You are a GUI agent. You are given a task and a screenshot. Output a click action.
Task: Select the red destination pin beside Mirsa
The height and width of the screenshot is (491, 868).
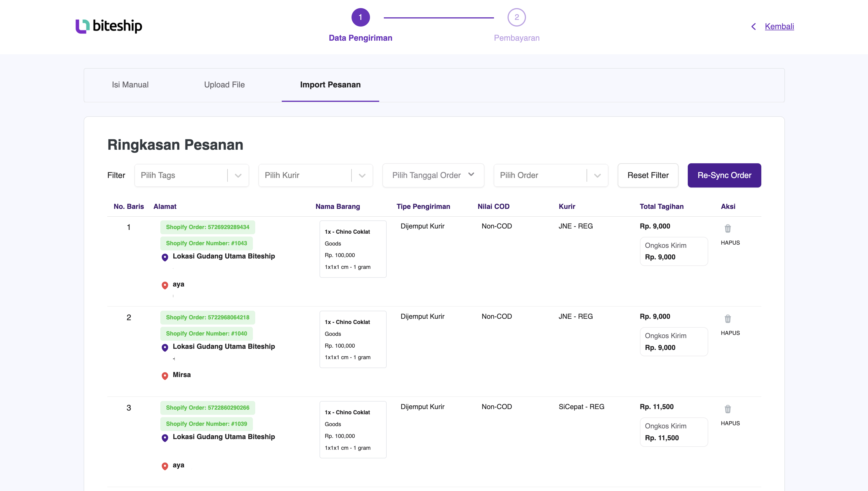point(165,376)
